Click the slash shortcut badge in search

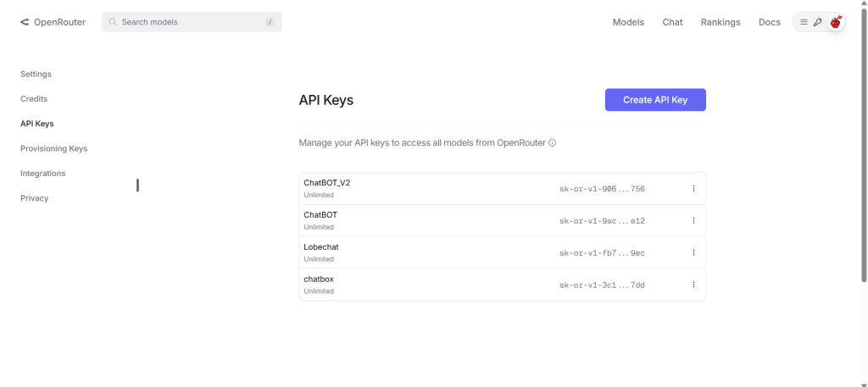coord(270,22)
